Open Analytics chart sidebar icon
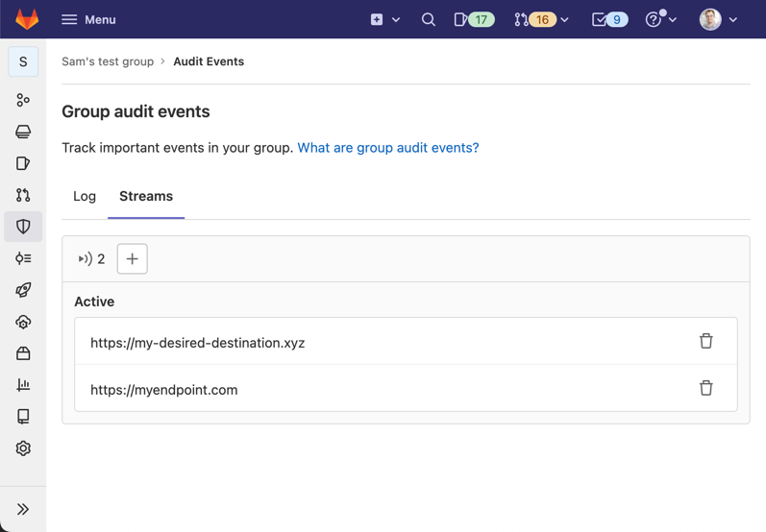 pyautogui.click(x=23, y=385)
